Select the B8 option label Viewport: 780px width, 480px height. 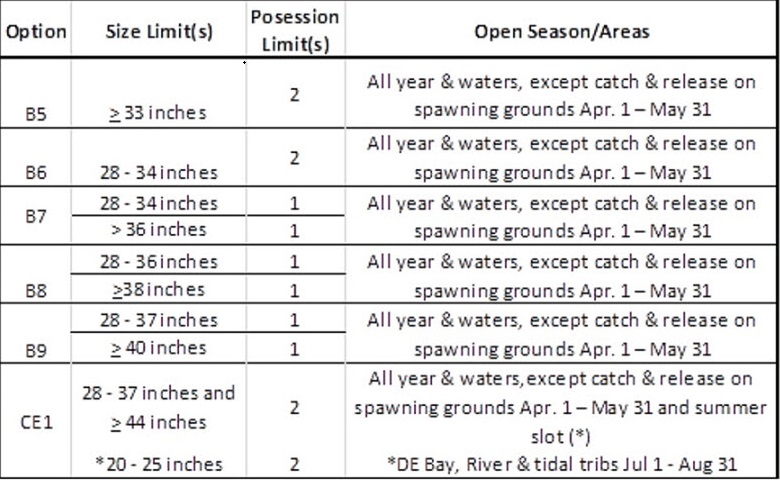pyautogui.click(x=36, y=290)
